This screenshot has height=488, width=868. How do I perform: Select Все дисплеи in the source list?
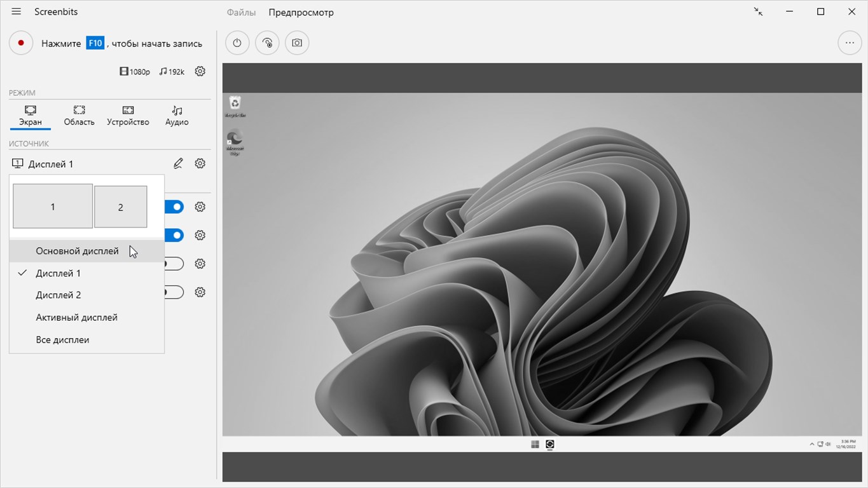tap(62, 340)
